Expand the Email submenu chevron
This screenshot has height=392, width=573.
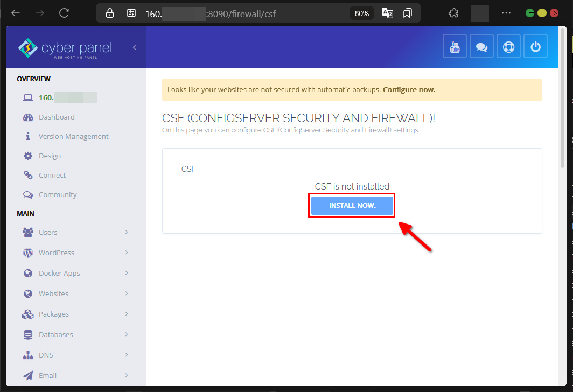[x=127, y=375]
